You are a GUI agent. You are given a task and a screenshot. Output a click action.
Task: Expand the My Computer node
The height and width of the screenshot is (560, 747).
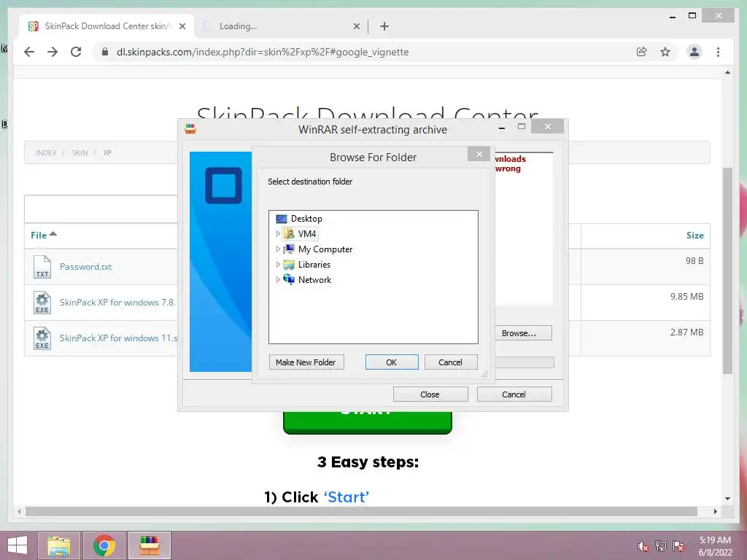pyautogui.click(x=278, y=249)
